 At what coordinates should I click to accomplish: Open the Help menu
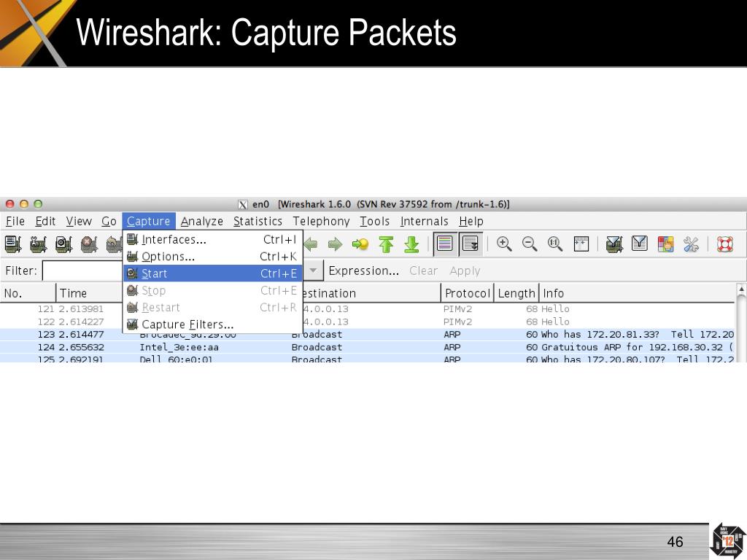[471, 222]
